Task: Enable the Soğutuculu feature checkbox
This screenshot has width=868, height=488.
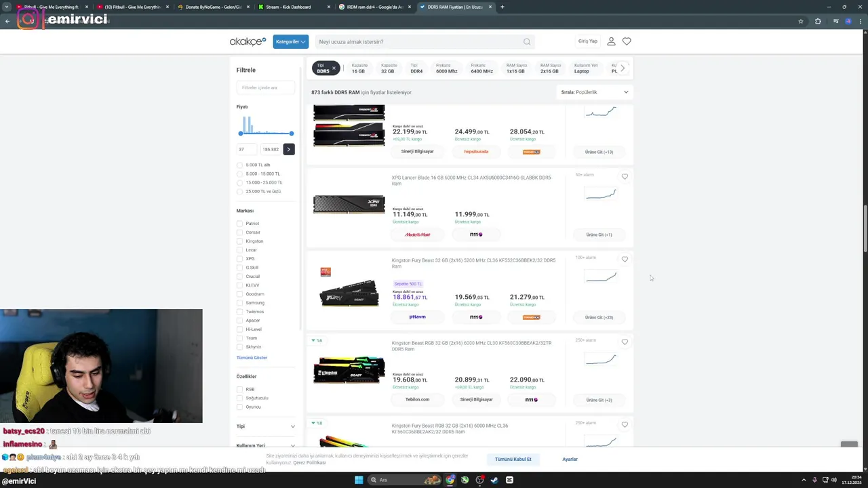Action: coord(240,398)
